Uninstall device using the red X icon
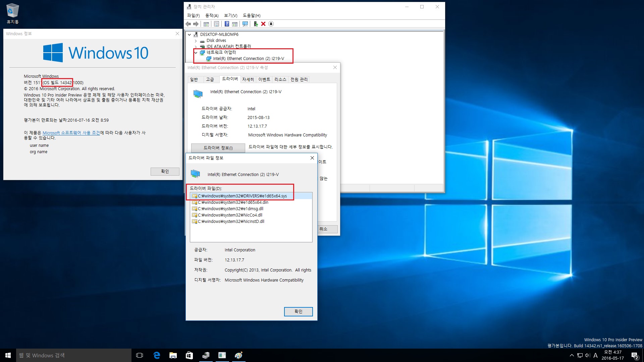This screenshot has height=362, width=644. tap(263, 24)
